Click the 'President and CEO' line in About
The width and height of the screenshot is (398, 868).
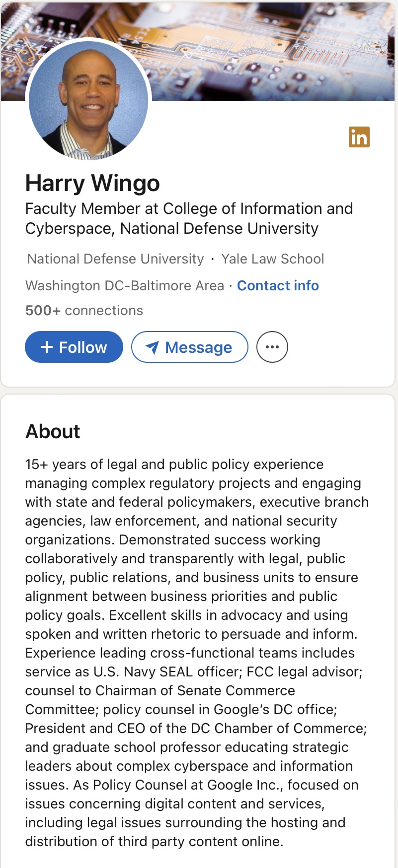196,729
